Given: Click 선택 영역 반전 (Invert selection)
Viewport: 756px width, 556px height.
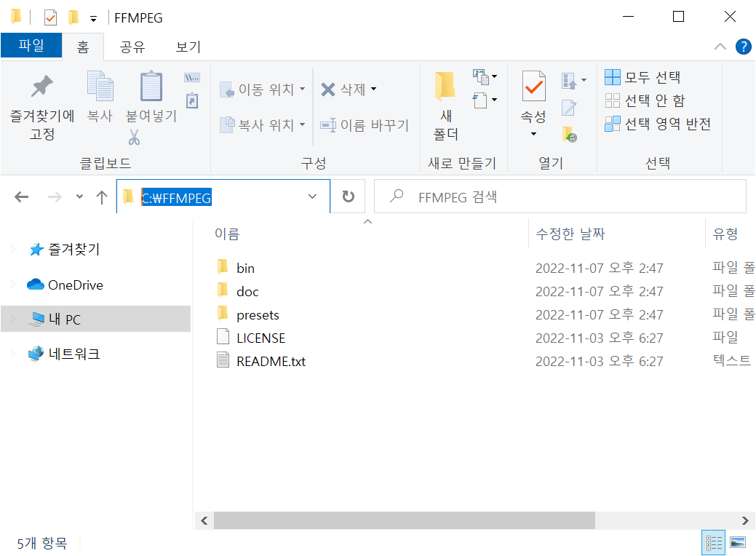Looking at the screenshot, I should pos(658,124).
